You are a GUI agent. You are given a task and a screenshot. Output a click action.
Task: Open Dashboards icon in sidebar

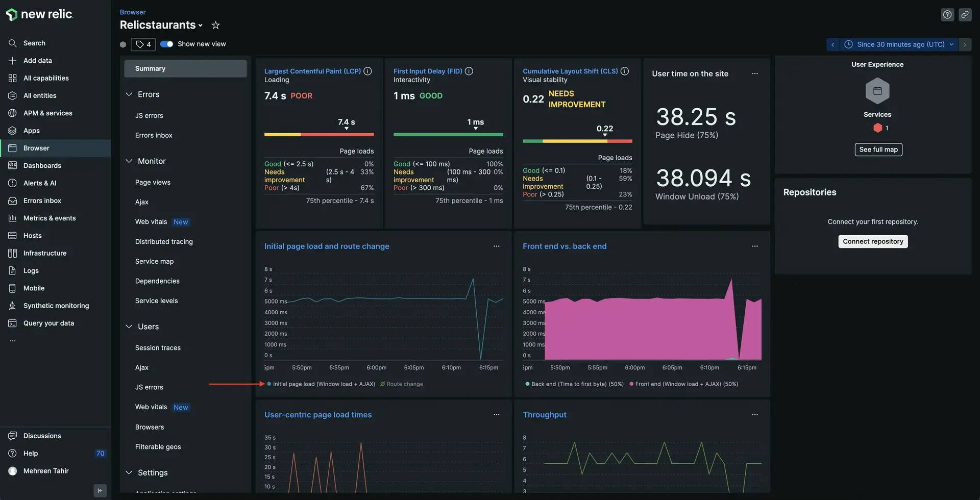13,166
